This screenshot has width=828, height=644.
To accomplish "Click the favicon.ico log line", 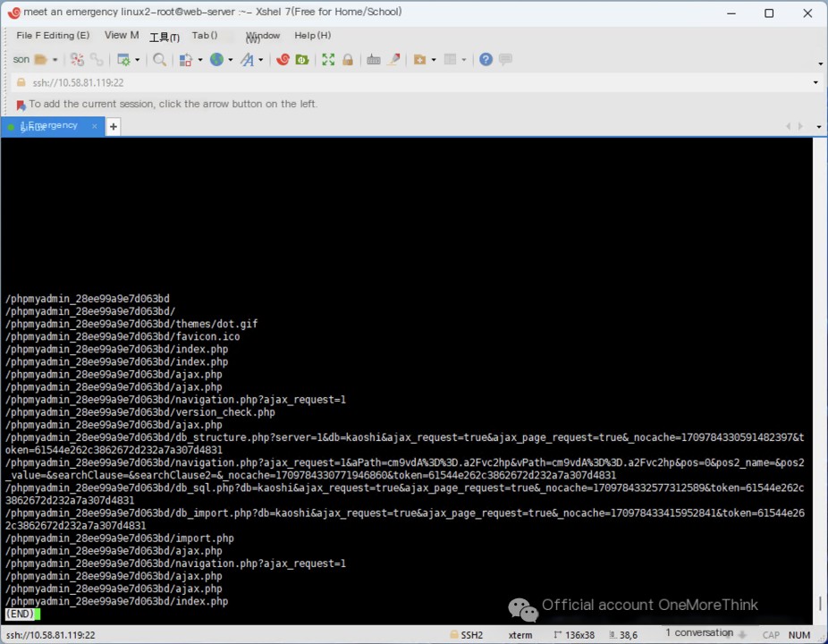I will [x=123, y=336].
